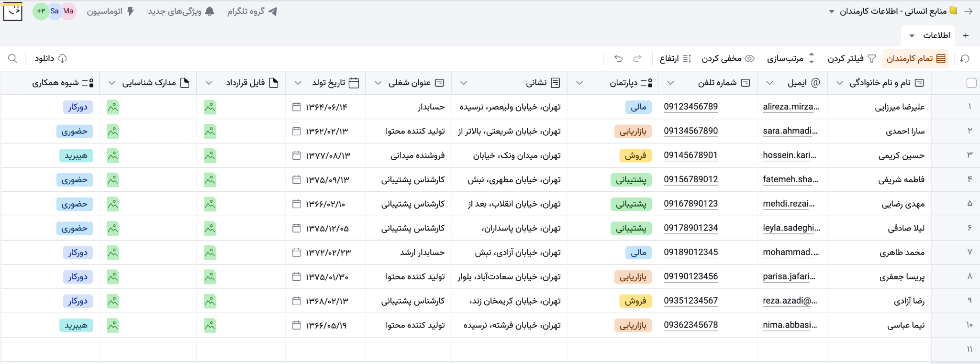
Task: Click the refresh icon beside تمام کارمندان
Action: tap(965, 58)
